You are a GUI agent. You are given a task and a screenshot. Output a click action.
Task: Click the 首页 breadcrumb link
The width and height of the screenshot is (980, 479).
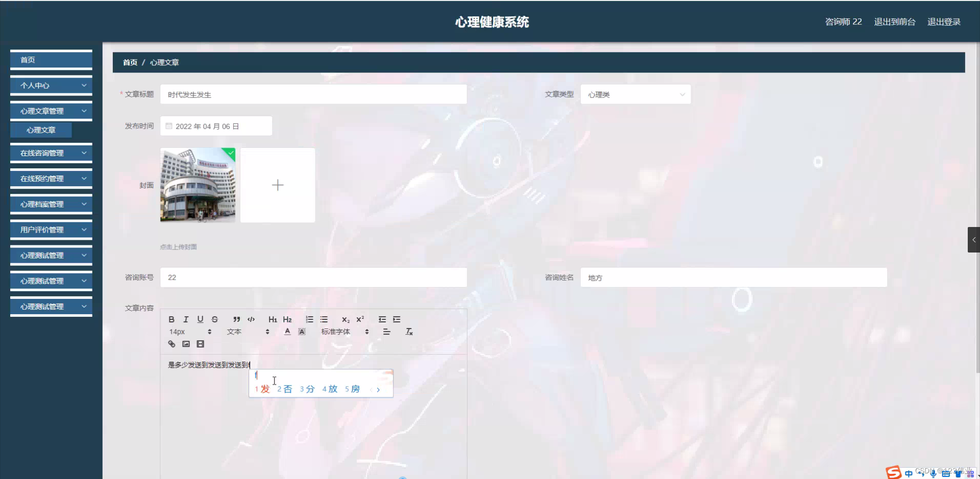[130, 62]
